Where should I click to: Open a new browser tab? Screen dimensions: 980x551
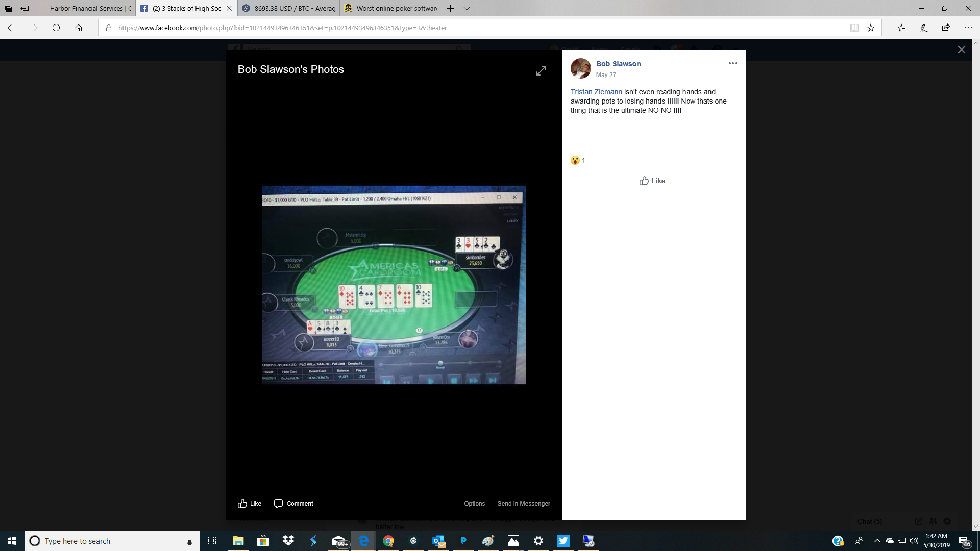(450, 8)
